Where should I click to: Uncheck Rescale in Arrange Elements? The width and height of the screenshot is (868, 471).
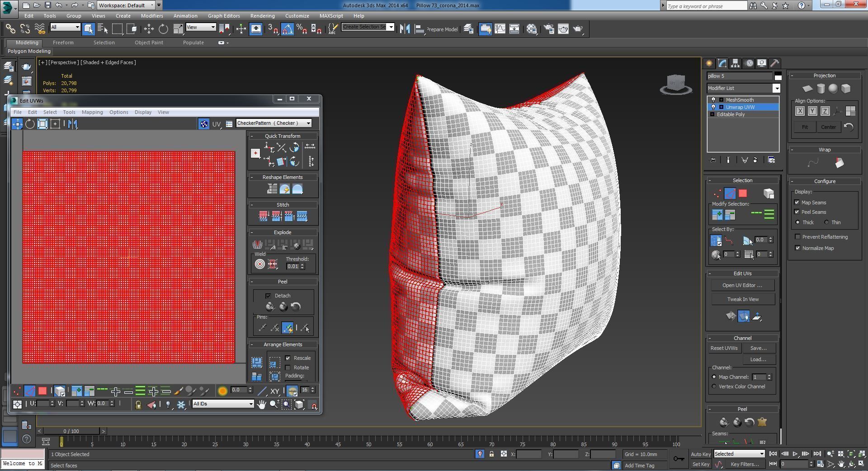click(x=288, y=358)
